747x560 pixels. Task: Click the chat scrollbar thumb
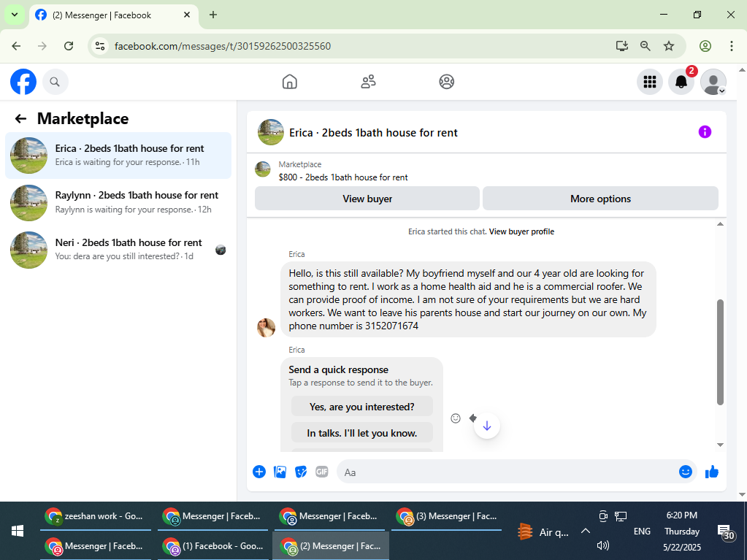click(720, 353)
